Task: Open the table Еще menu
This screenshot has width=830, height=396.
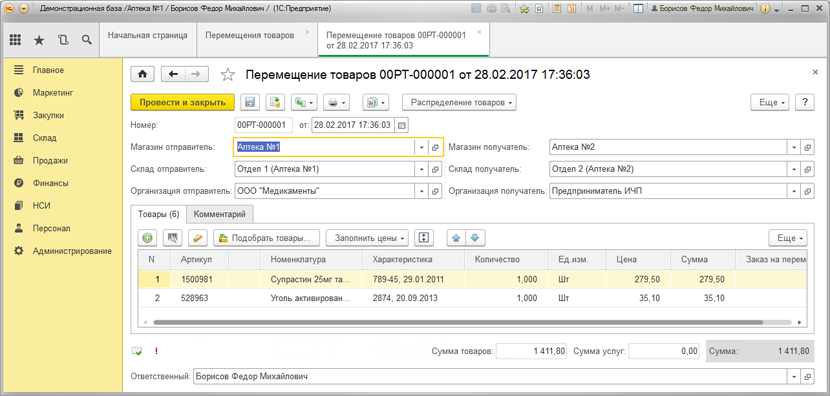Action: (789, 238)
